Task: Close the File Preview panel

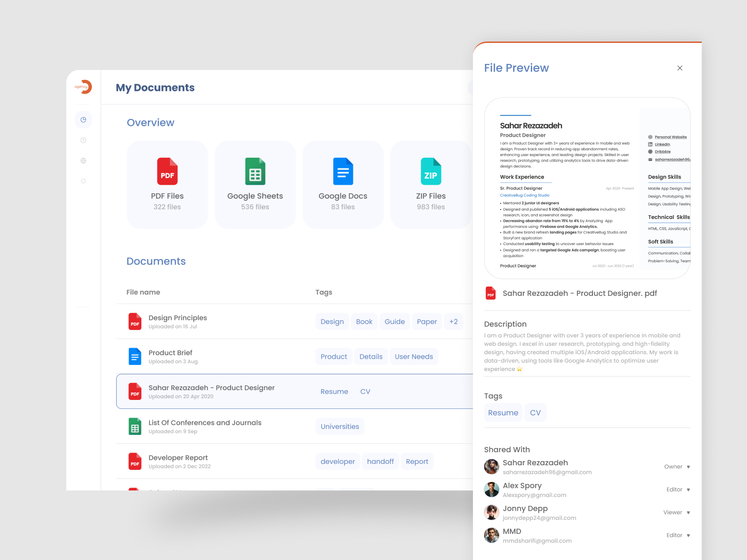Action: point(680,68)
